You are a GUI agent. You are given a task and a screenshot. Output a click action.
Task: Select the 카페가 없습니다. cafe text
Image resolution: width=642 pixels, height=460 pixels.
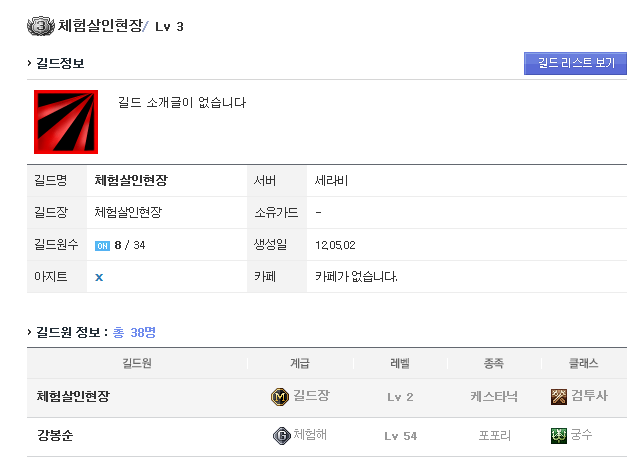356,276
